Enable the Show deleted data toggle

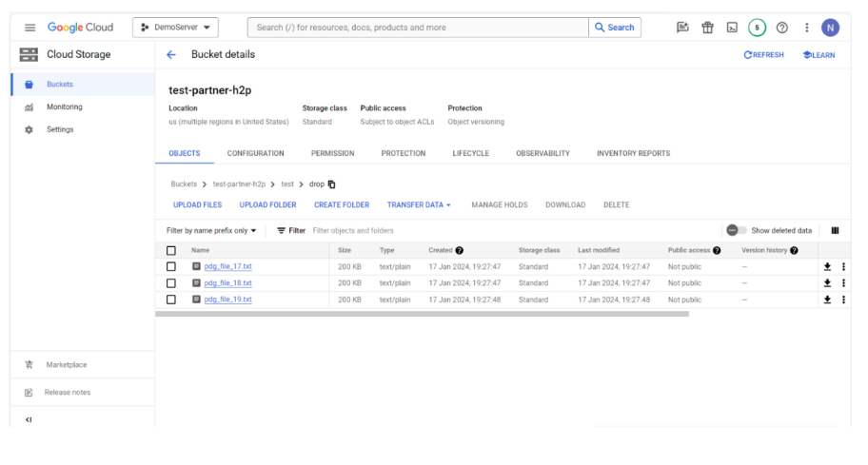[x=736, y=230]
